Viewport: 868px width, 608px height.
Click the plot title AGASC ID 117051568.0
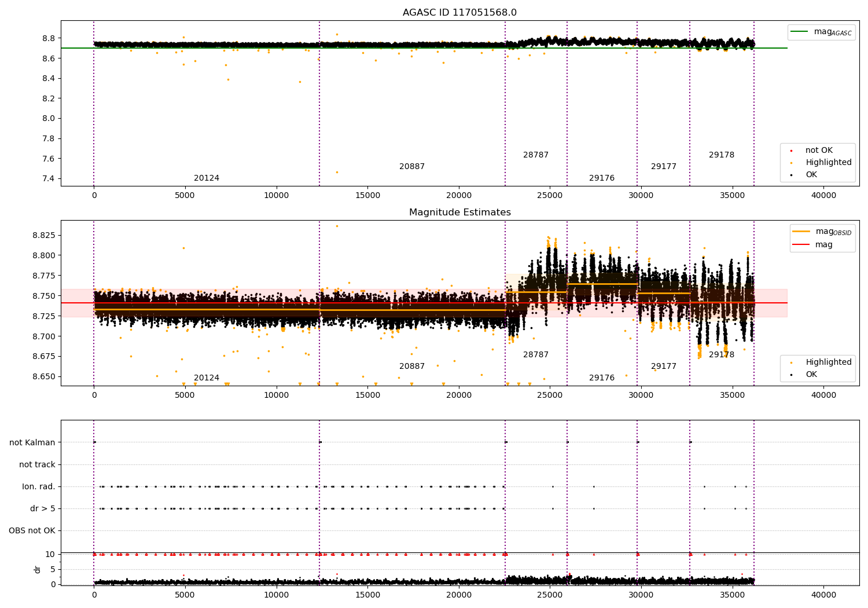tap(459, 13)
